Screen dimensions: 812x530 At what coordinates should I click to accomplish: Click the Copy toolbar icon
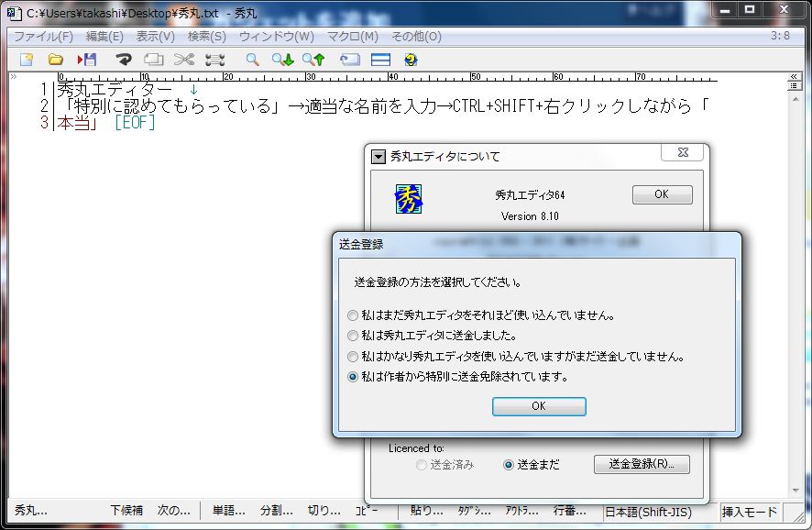pos(153,60)
